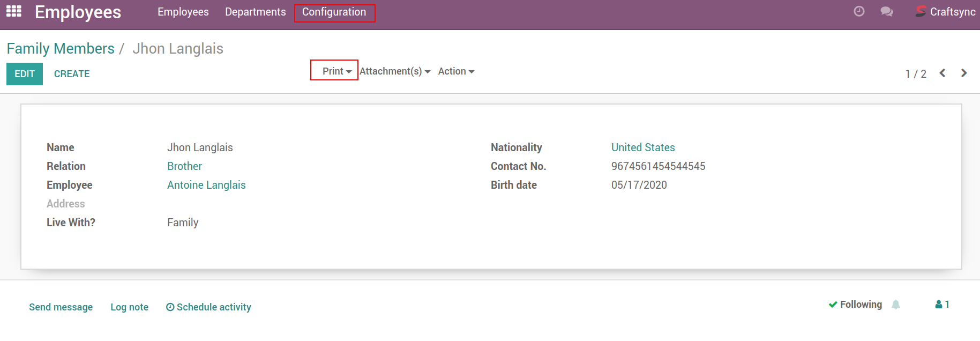The width and height of the screenshot is (980, 341).
Task: Open the Departments menu
Action: point(255,12)
